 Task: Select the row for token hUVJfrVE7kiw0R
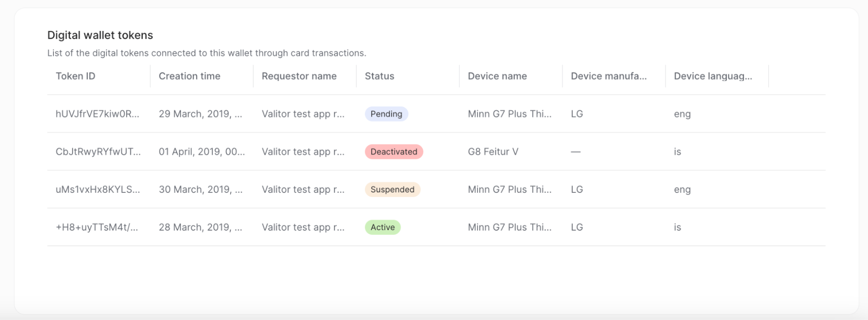[x=98, y=114]
